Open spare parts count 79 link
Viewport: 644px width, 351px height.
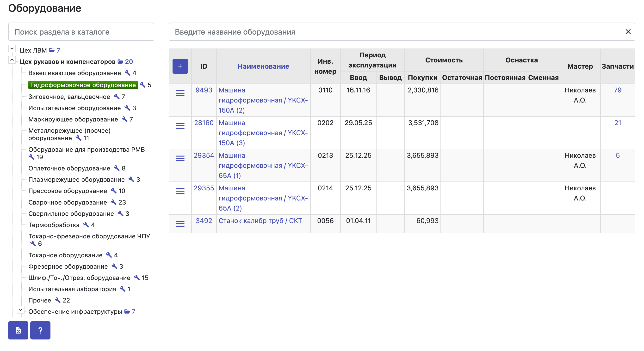618,90
